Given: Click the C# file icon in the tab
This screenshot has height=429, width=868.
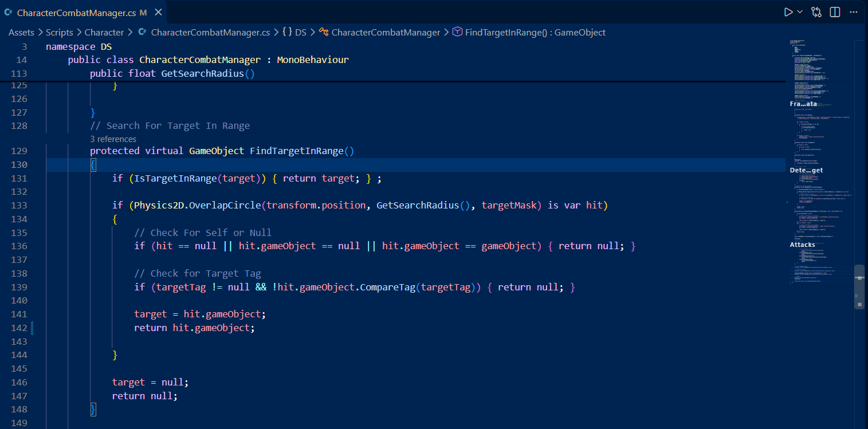Looking at the screenshot, I should pos(9,12).
